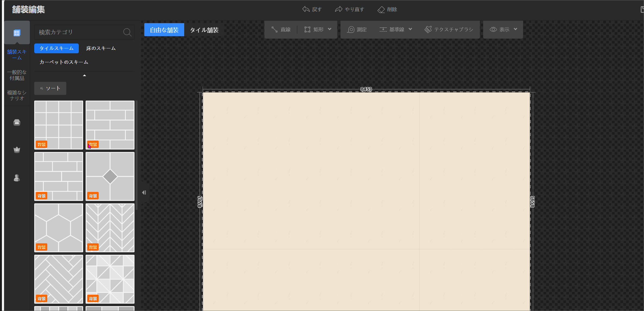Click the right 5658 height dimension label
644x311 pixels.
tap(533, 202)
